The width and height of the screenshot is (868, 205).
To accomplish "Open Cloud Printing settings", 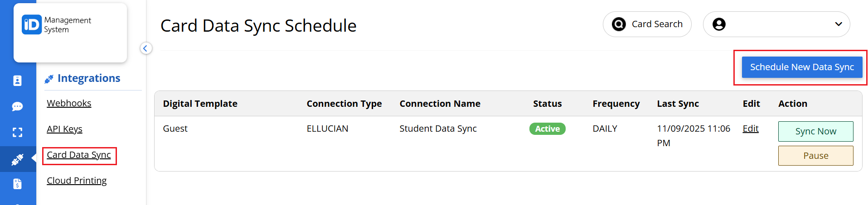I will [77, 181].
